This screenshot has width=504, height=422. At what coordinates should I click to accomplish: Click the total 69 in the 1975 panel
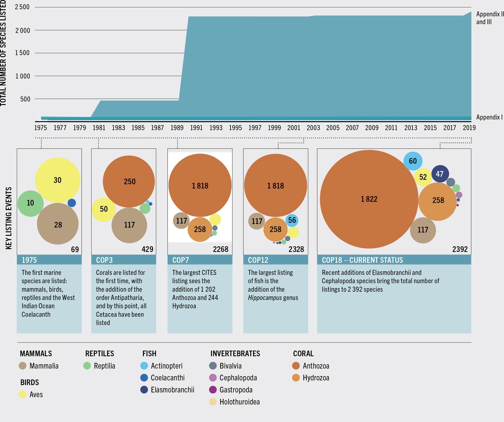coord(75,249)
